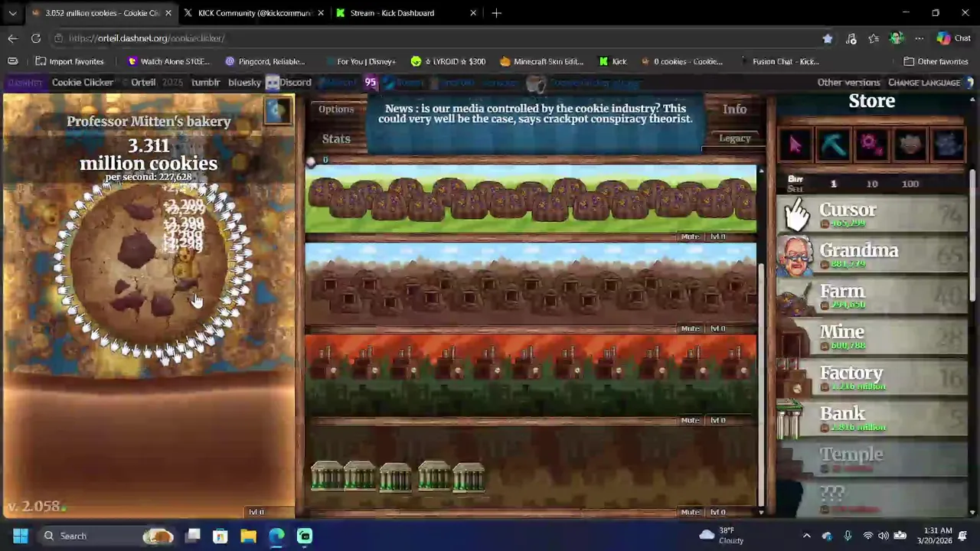Click the browser back arrow
980x551 pixels.
pos(13,38)
